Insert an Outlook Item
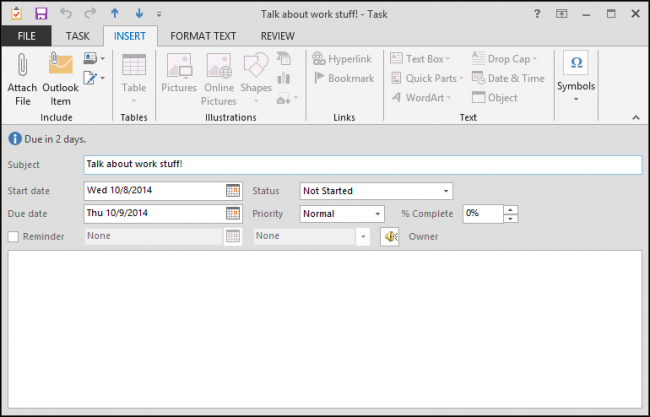650x417 pixels. [61, 79]
